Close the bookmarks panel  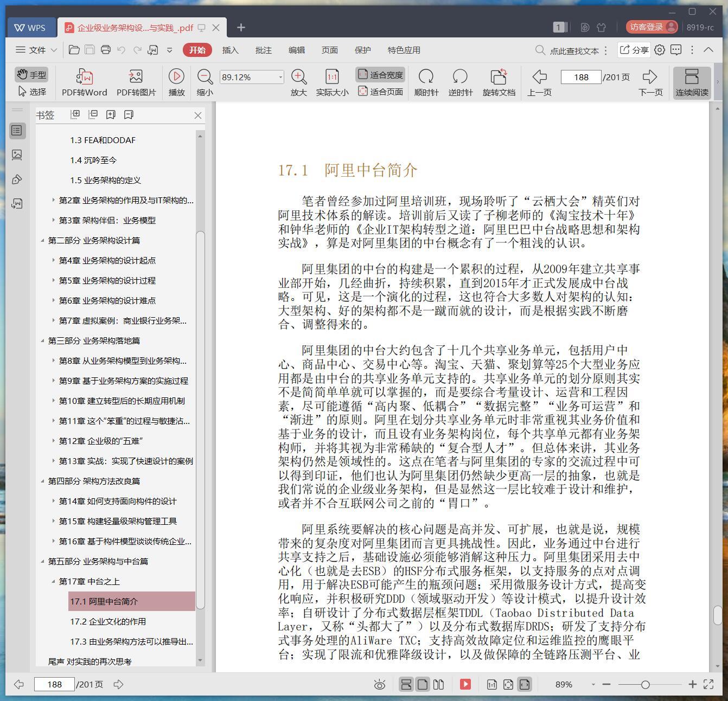click(198, 115)
